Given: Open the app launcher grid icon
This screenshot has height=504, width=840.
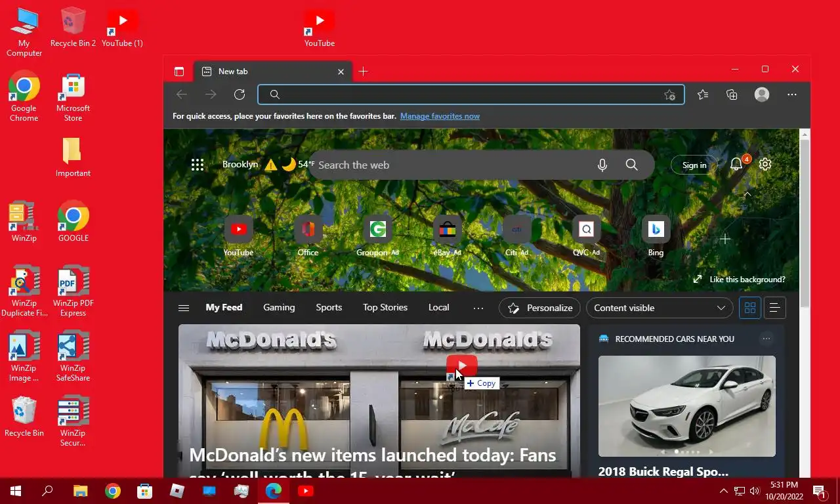Looking at the screenshot, I should coord(198,165).
